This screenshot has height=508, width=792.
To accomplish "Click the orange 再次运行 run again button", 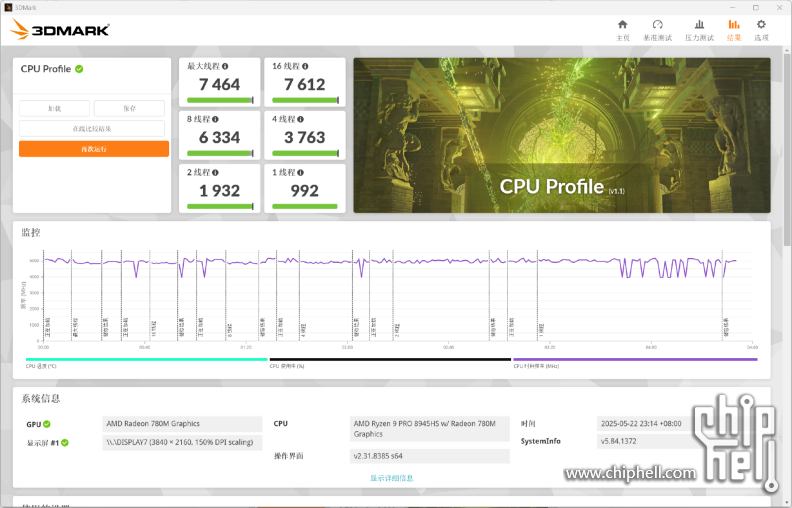I will tap(94, 149).
